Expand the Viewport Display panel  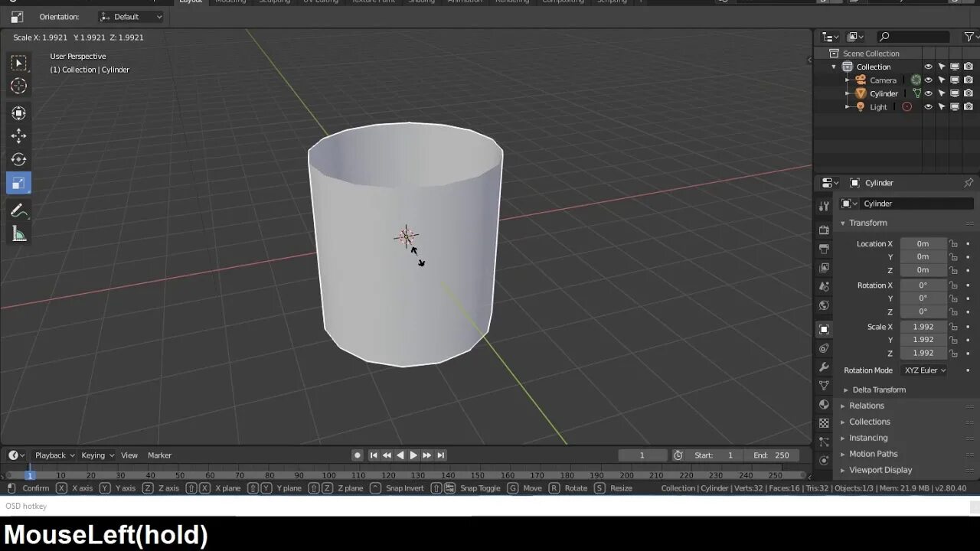tap(880, 470)
